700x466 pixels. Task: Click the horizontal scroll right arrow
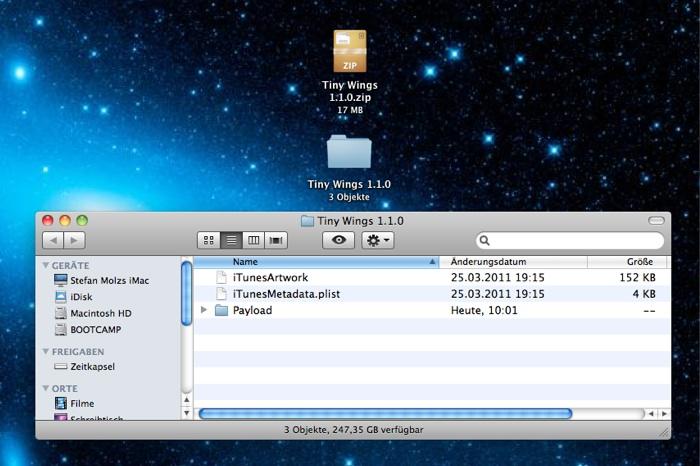coord(664,414)
